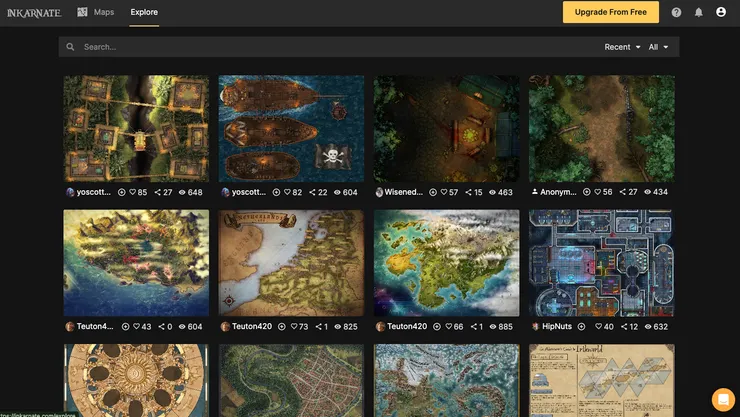Clone the Teuton420 map with 885 views
740x417 pixels.
[x=437, y=326]
